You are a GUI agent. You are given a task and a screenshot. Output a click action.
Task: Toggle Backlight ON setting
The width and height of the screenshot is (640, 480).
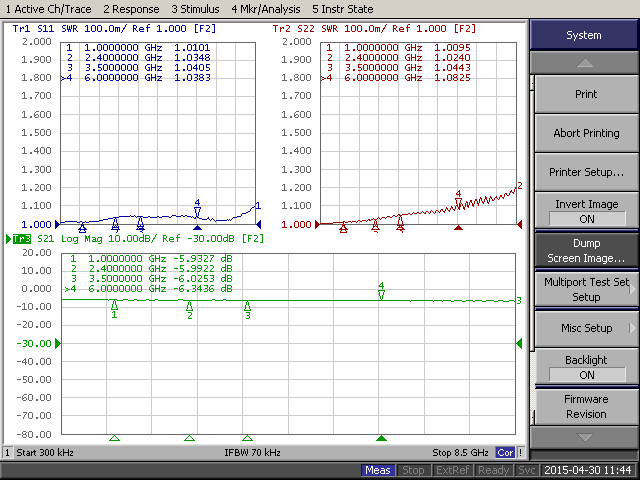(586, 367)
